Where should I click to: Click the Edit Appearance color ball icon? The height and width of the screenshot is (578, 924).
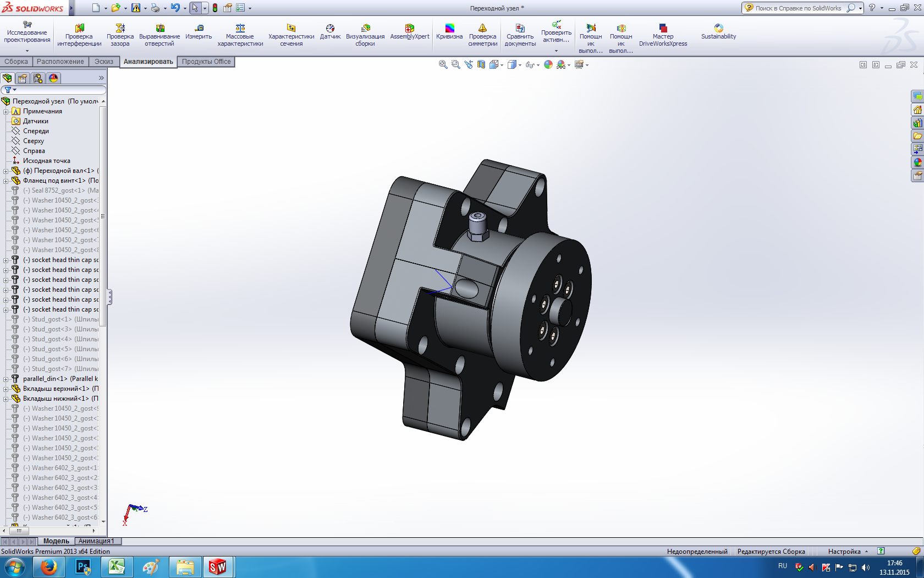[x=548, y=65]
